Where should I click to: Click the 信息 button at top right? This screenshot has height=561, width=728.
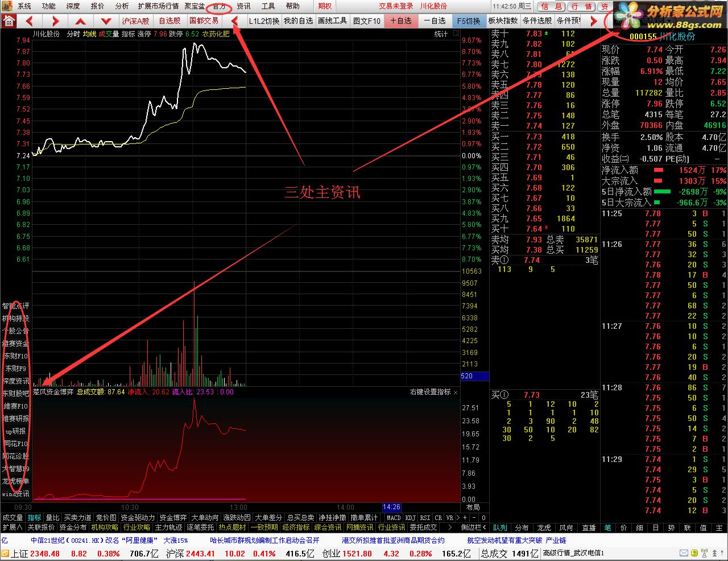[x=552, y=6]
